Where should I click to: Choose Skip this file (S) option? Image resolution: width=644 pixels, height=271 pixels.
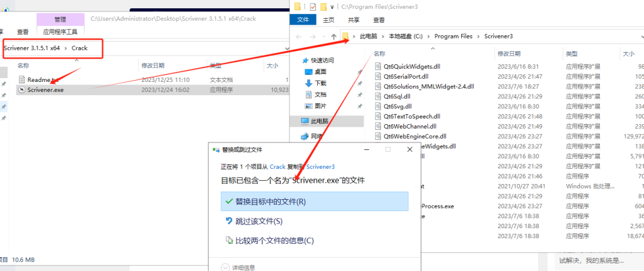click(x=259, y=221)
